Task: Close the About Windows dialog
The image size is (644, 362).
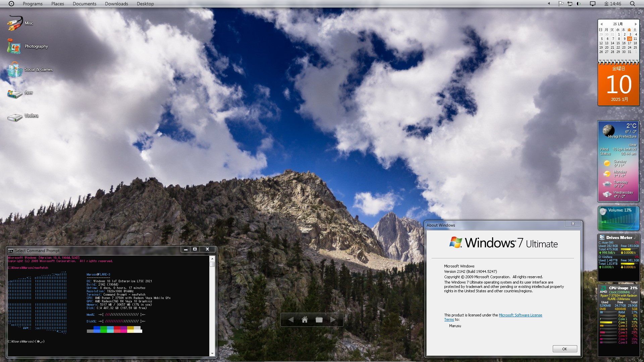Action: [573, 224]
